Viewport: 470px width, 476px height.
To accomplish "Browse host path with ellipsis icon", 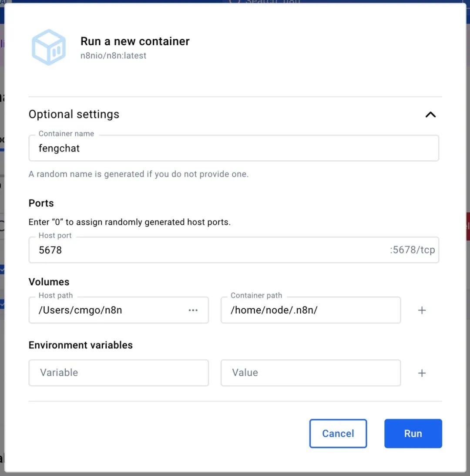I will pyautogui.click(x=193, y=310).
